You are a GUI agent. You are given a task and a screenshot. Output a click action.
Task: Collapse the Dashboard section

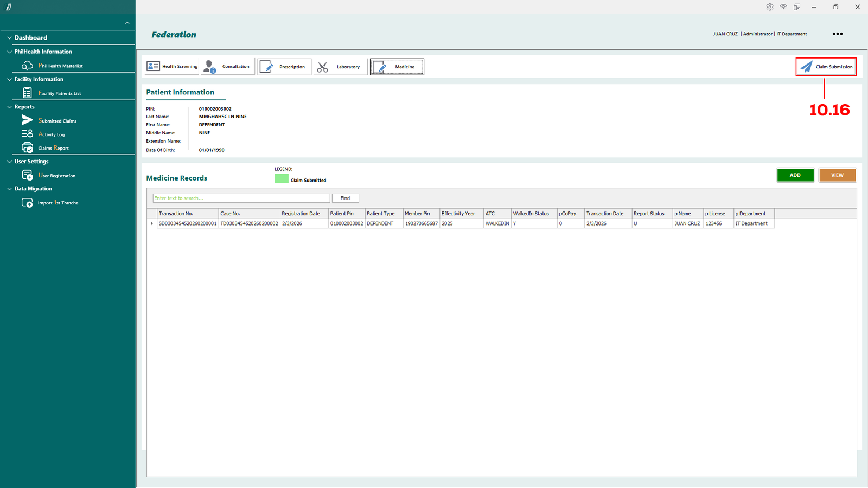click(x=9, y=38)
